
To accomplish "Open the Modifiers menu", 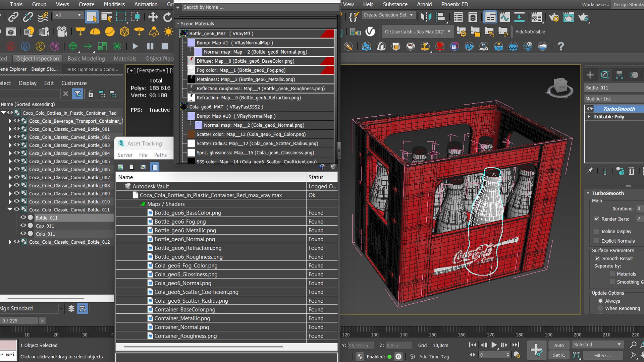I will pos(114,4).
